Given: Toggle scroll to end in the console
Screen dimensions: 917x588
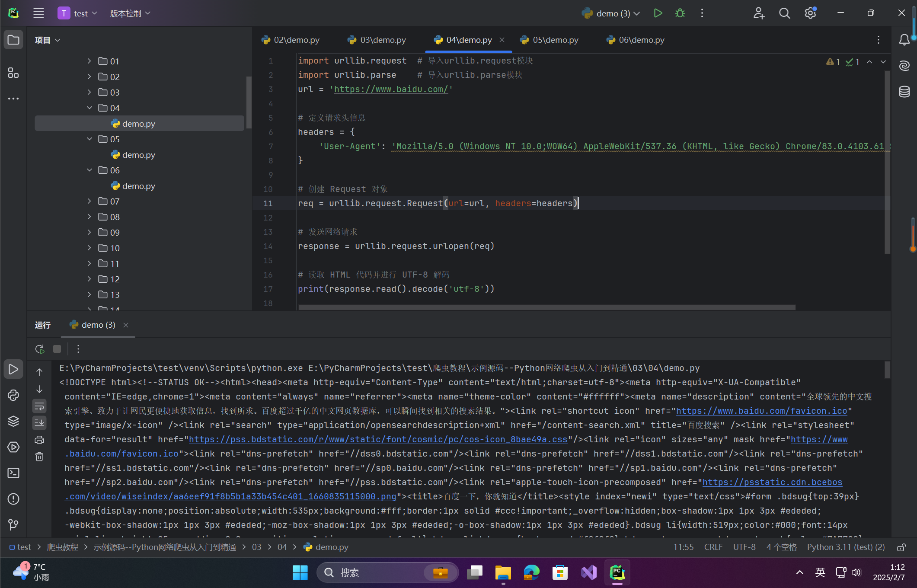Looking at the screenshot, I should coord(39,423).
